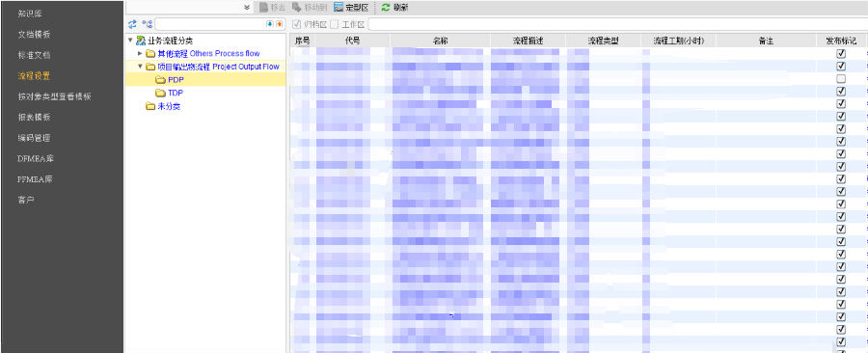The image size is (868, 353).
Task: Click the 备注 column header
Action: click(766, 41)
